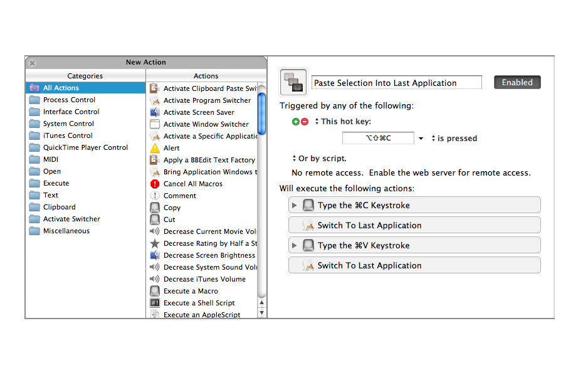Select the System Control category
This screenshot has height=375, width=588.
(85, 124)
